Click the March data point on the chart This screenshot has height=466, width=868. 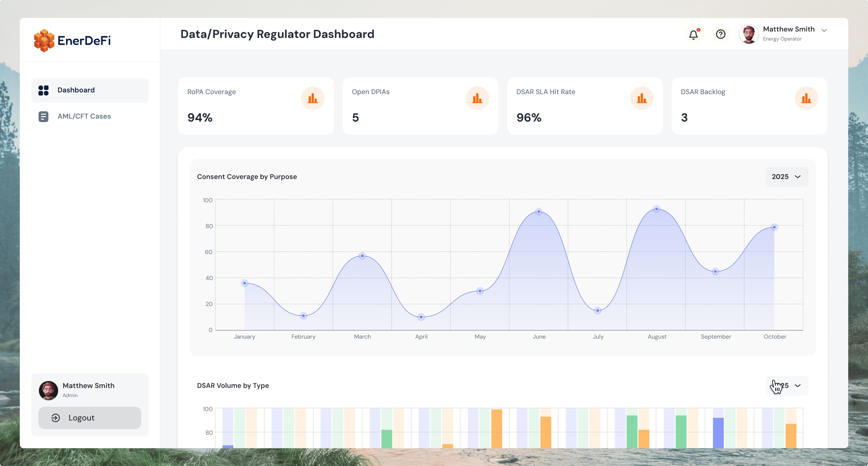[362, 256]
